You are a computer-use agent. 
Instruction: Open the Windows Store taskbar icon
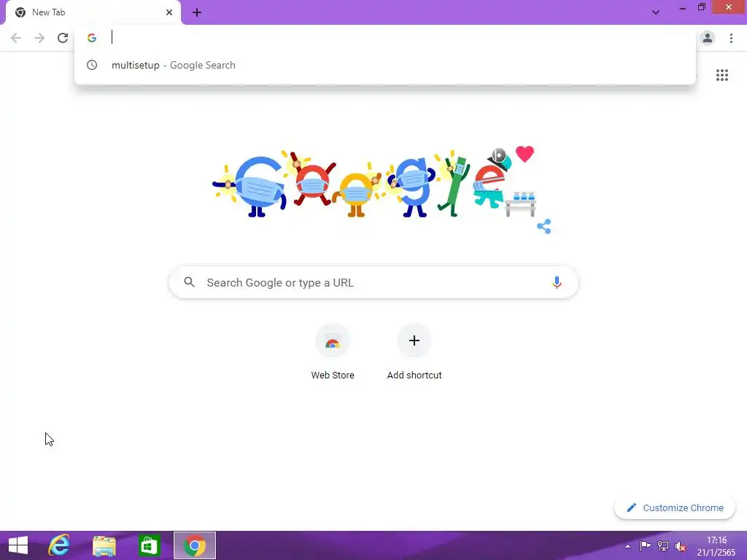[149, 545]
